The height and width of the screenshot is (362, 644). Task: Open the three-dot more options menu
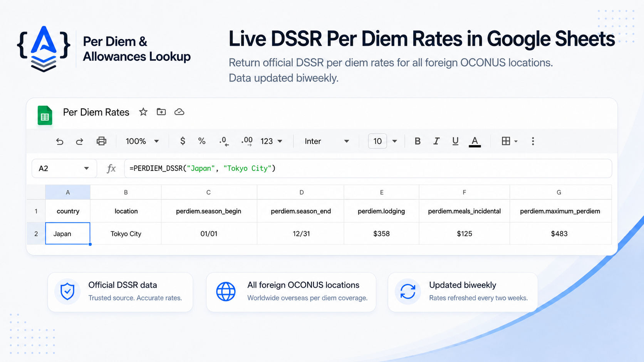(x=533, y=141)
